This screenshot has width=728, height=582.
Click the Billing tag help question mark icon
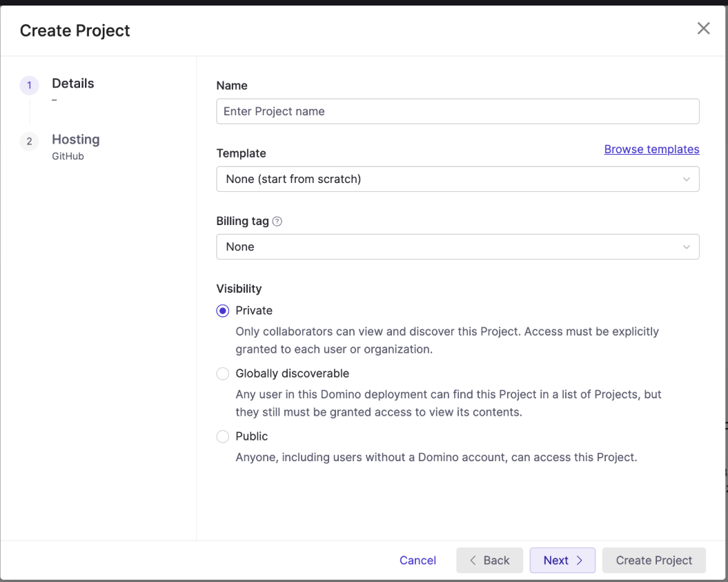(x=277, y=222)
